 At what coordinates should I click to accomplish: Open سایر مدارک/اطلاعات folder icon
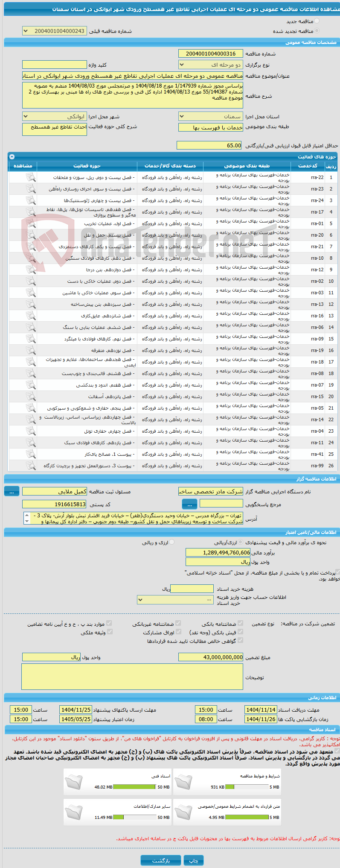(74, 812)
